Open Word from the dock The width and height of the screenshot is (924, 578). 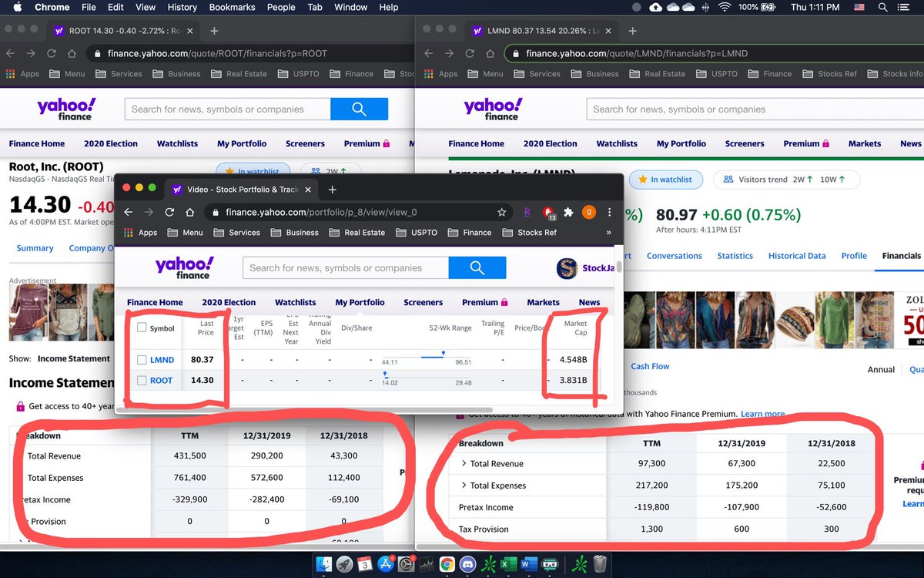529,565
